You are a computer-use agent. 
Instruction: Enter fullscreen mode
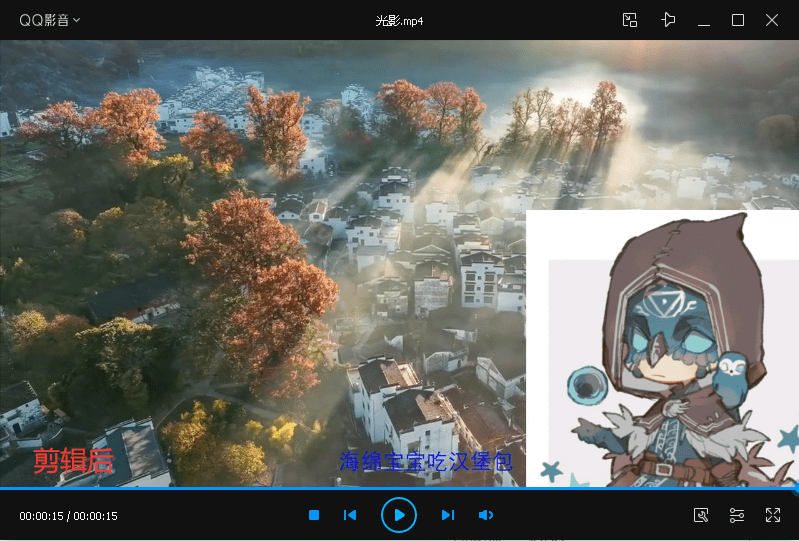tap(773, 516)
